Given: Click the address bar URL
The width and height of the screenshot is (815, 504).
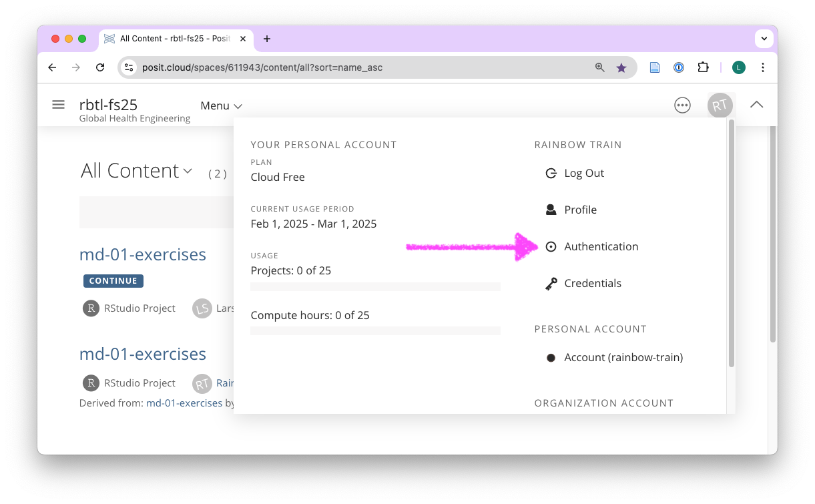Looking at the screenshot, I should pos(262,67).
